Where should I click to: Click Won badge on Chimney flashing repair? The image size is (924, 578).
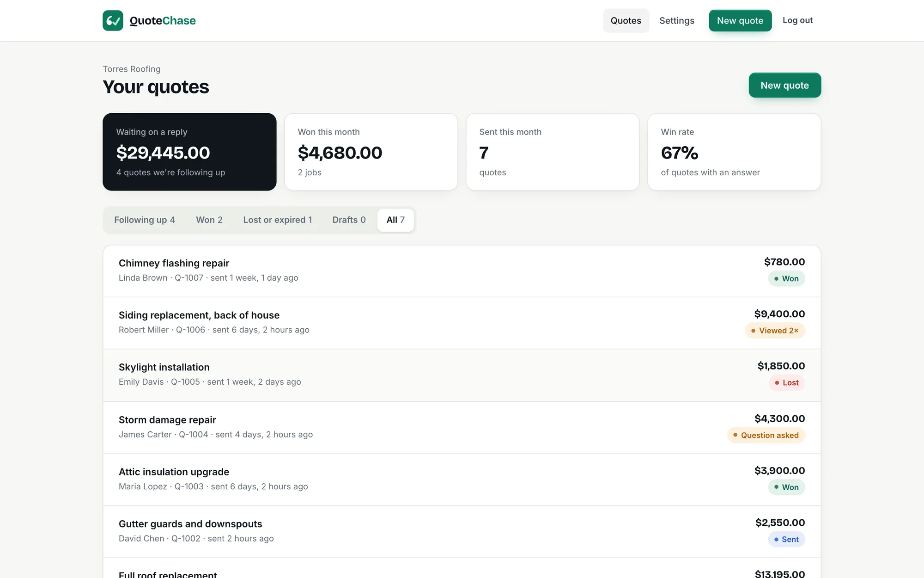[786, 278]
